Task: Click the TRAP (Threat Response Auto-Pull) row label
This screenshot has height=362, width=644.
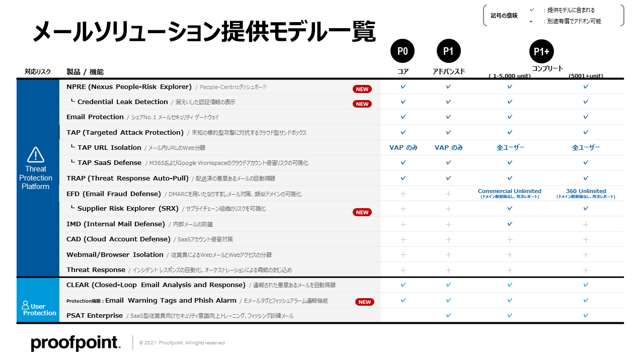Action: point(127,178)
